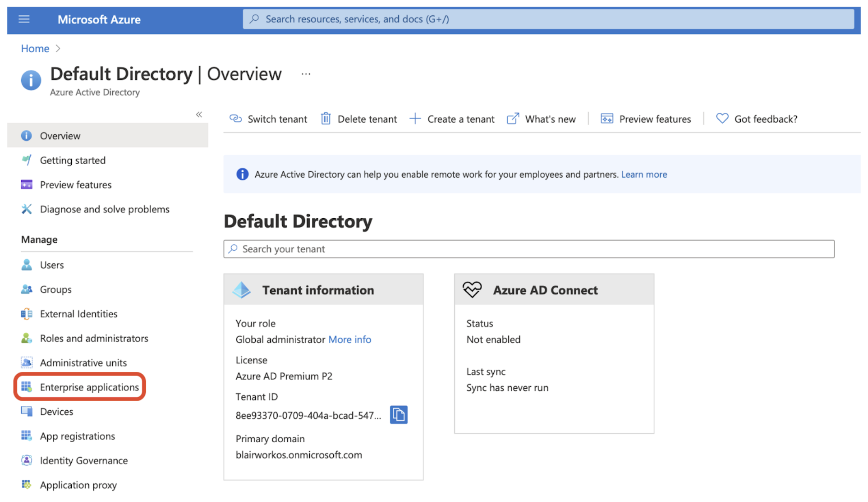Click the What's new external link icon
868x502 pixels.
(513, 119)
